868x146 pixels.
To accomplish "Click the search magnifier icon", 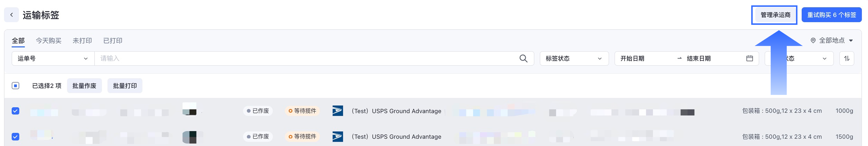I will pos(523,59).
